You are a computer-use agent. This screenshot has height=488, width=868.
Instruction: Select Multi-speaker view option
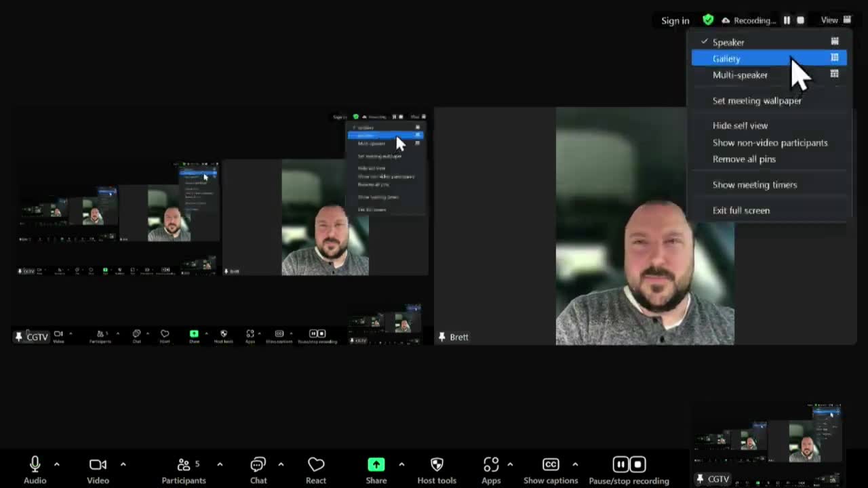[x=740, y=75]
